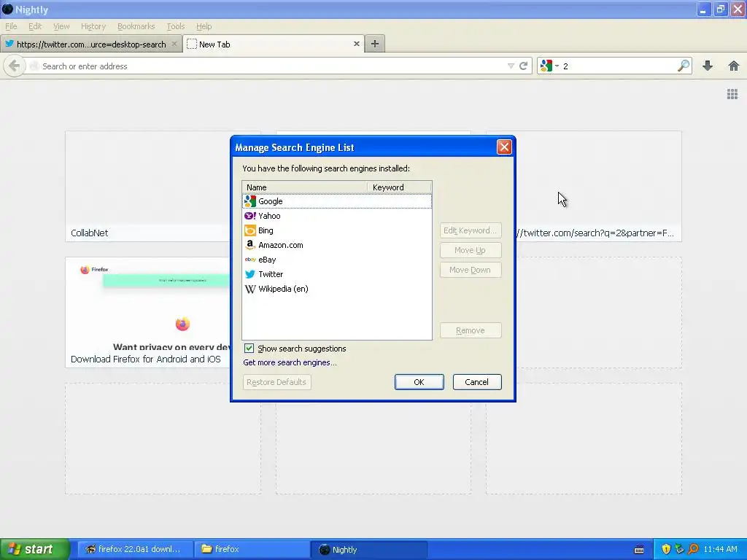Click the Remove button

(471, 330)
